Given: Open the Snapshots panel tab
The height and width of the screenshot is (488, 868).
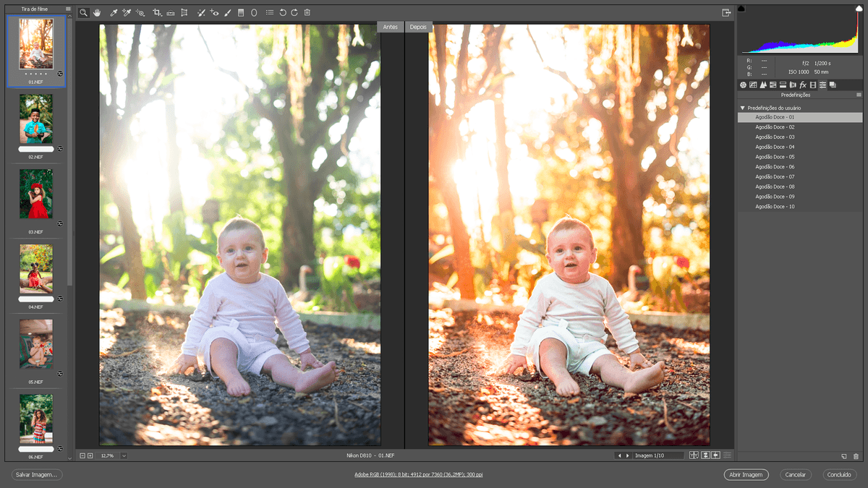Looking at the screenshot, I should coord(833,85).
